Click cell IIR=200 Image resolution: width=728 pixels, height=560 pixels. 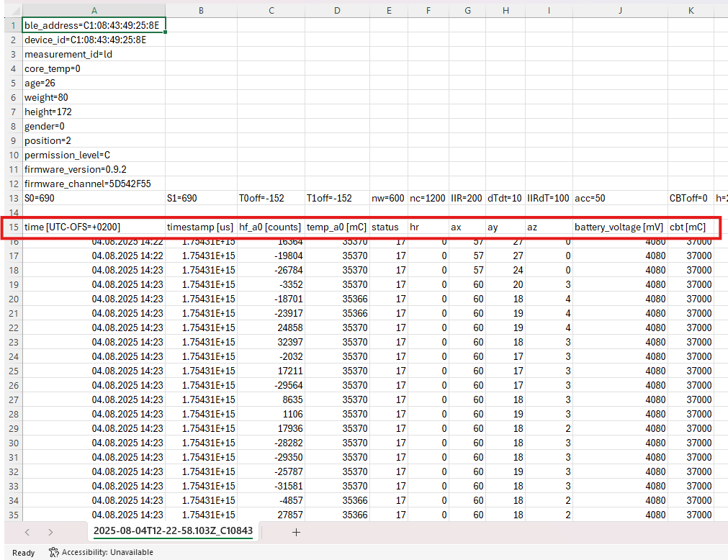pos(467,198)
